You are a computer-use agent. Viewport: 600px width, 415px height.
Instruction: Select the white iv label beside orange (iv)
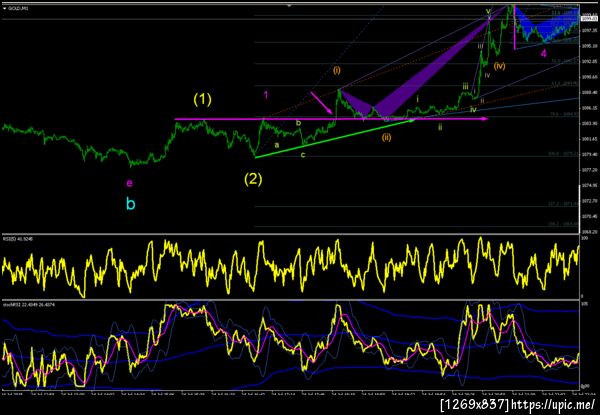point(487,75)
